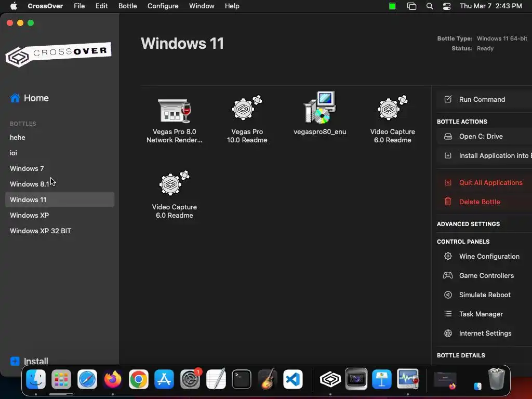The image size is (532, 399).
Task: Open App Store from the Dock
Action: (x=164, y=379)
